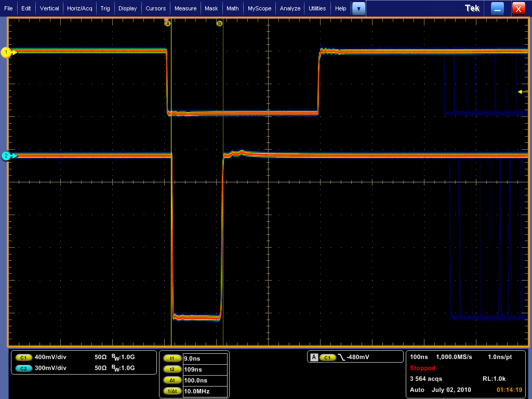The width and height of the screenshot is (532, 399).
Task: Select cursor a handle at top of graticule
Action: click(167, 23)
